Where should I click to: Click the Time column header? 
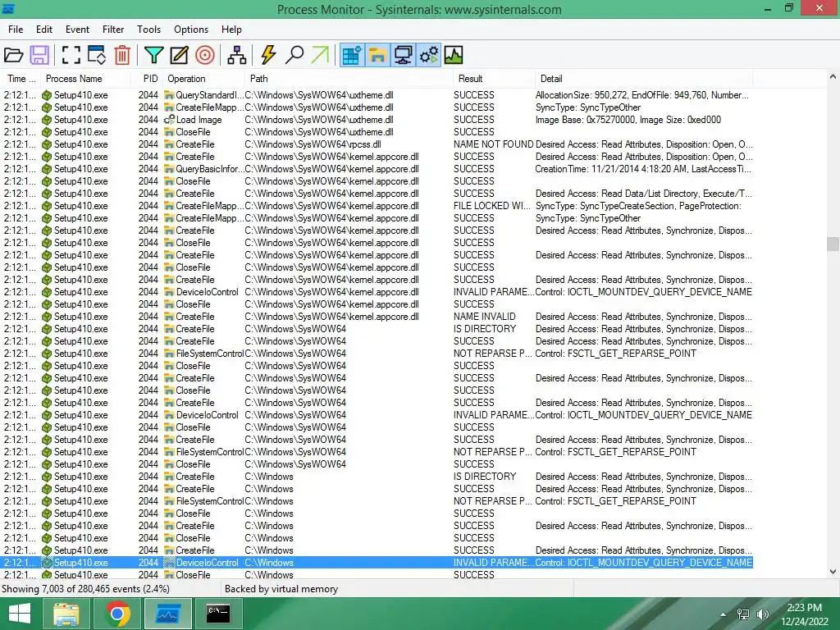pyautogui.click(x=21, y=79)
